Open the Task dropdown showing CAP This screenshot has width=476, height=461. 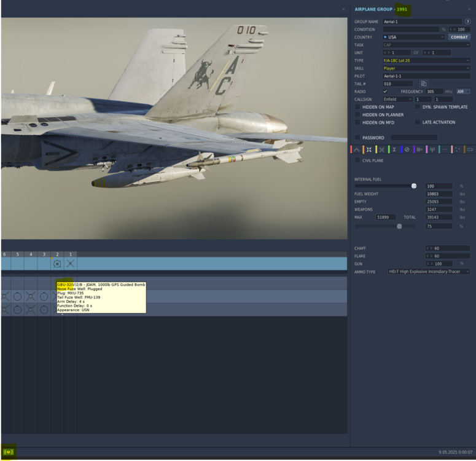click(426, 45)
